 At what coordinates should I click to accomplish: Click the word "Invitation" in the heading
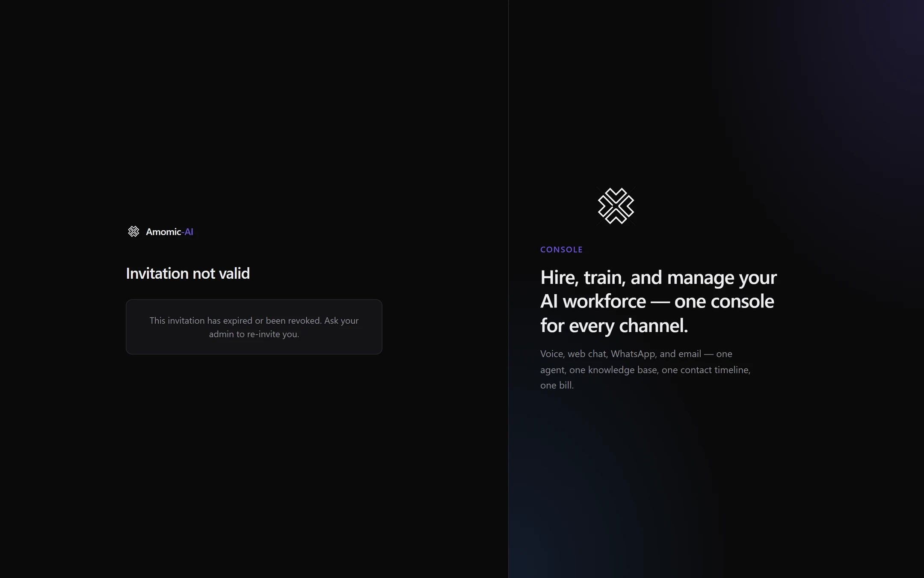pos(157,273)
